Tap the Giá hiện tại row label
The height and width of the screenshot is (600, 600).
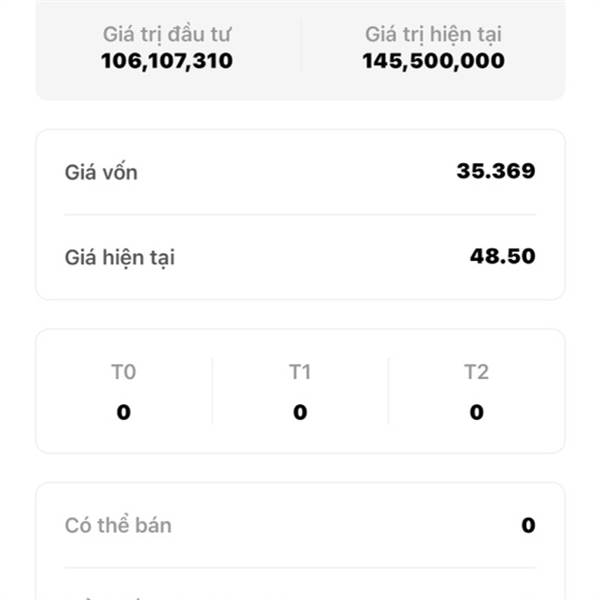click(120, 257)
